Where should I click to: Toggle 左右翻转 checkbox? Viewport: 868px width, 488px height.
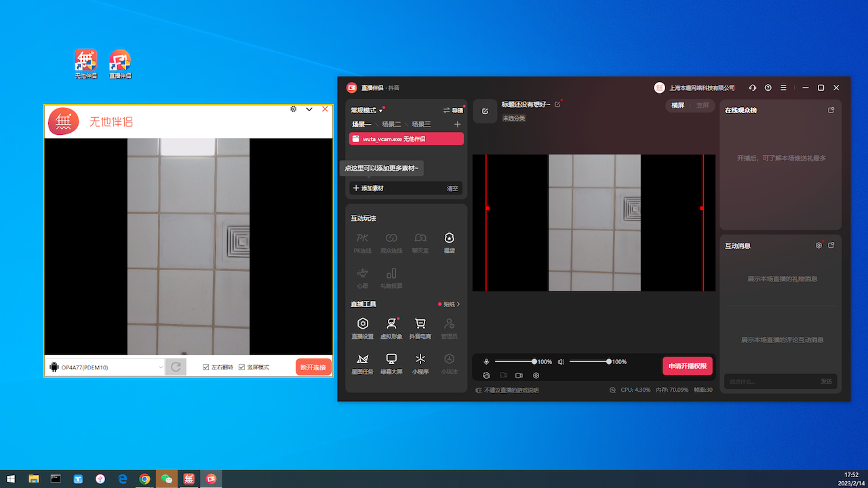click(205, 367)
